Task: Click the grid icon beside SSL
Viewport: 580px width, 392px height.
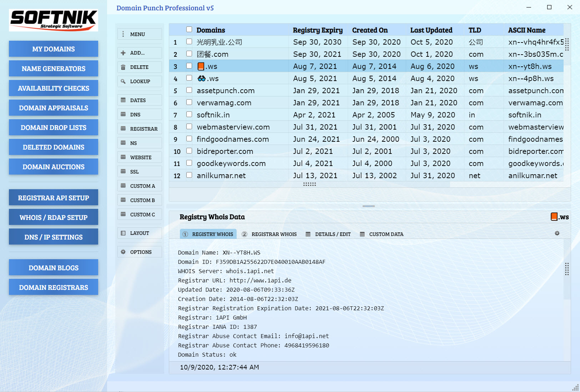Action: click(x=123, y=172)
